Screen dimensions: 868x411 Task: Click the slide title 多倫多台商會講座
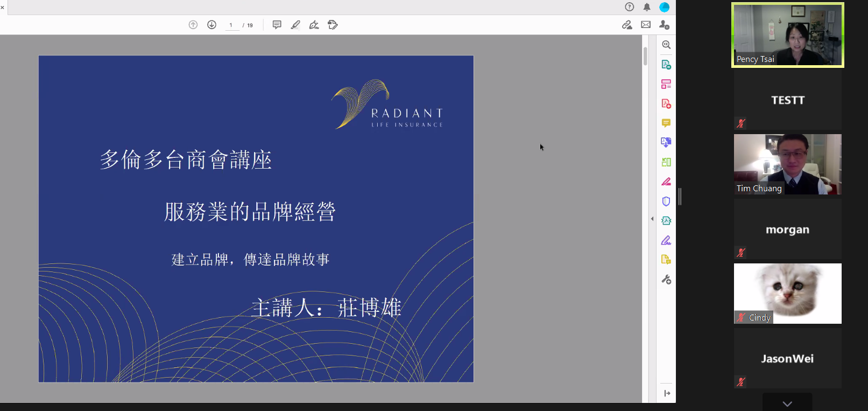point(186,160)
